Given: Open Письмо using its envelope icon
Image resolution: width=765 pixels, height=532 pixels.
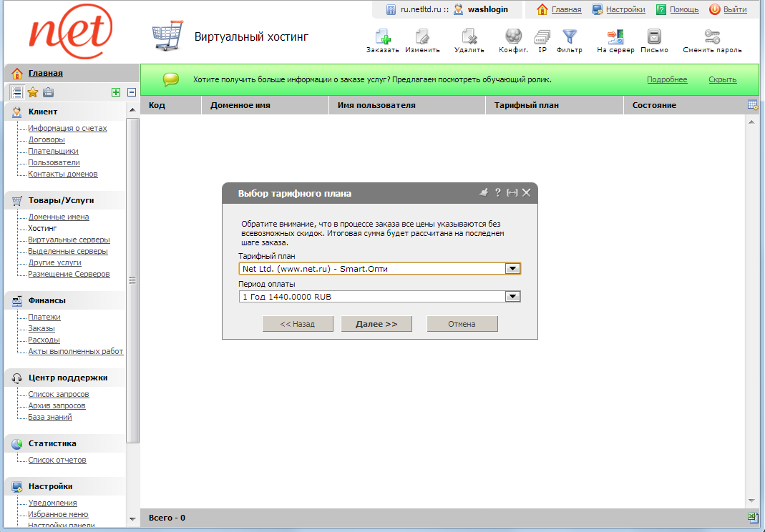Looking at the screenshot, I should pyautogui.click(x=653, y=36).
